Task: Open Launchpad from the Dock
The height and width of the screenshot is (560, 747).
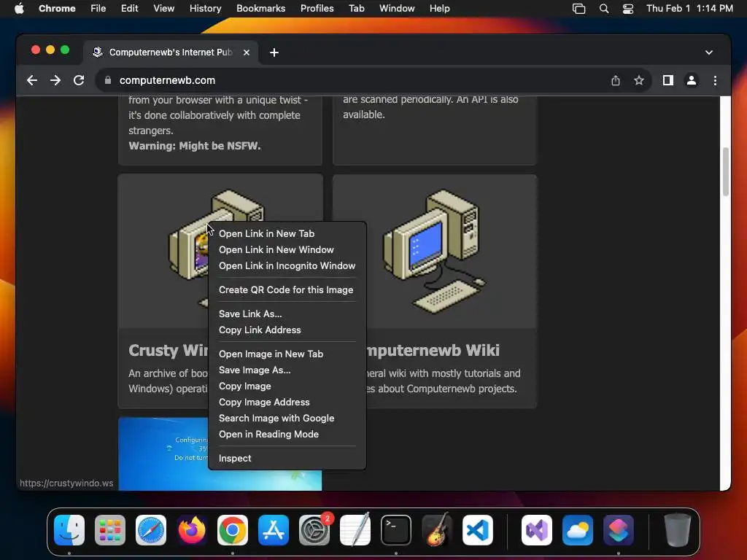Action: pyautogui.click(x=110, y=530)
